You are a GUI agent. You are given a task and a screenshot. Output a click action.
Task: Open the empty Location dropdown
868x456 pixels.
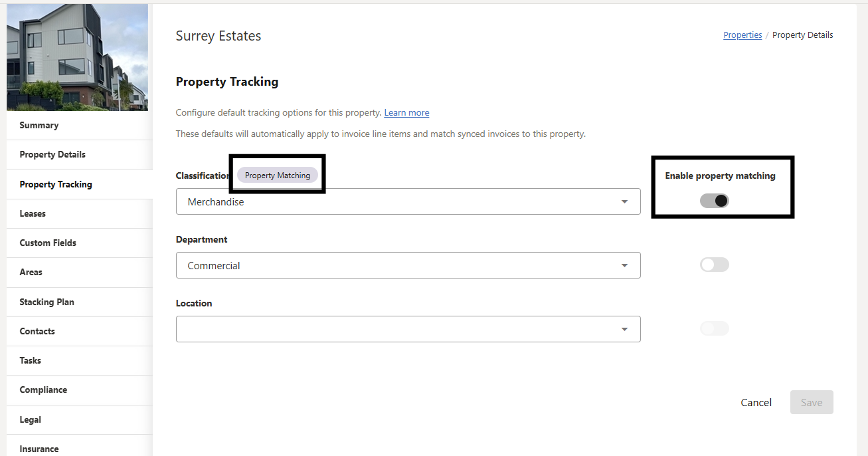pos(408,329)
